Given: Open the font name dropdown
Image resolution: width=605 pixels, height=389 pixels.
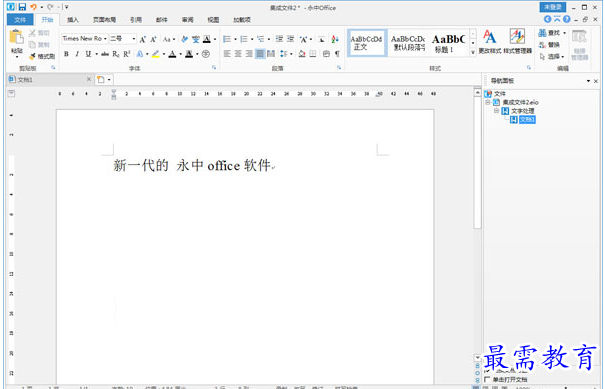Looking at the screenshot, I should click(105, 39).
